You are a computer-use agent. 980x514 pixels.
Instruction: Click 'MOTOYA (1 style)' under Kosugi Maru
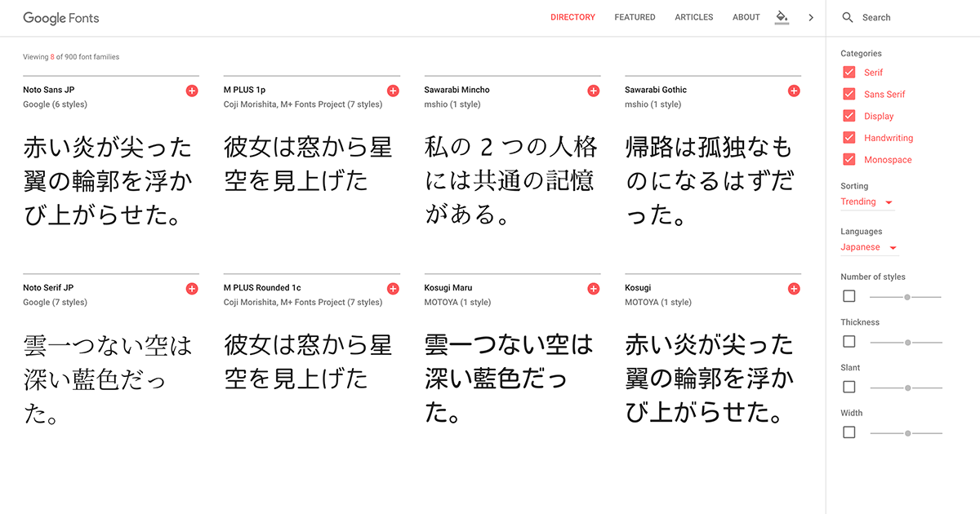coord(457,303)
